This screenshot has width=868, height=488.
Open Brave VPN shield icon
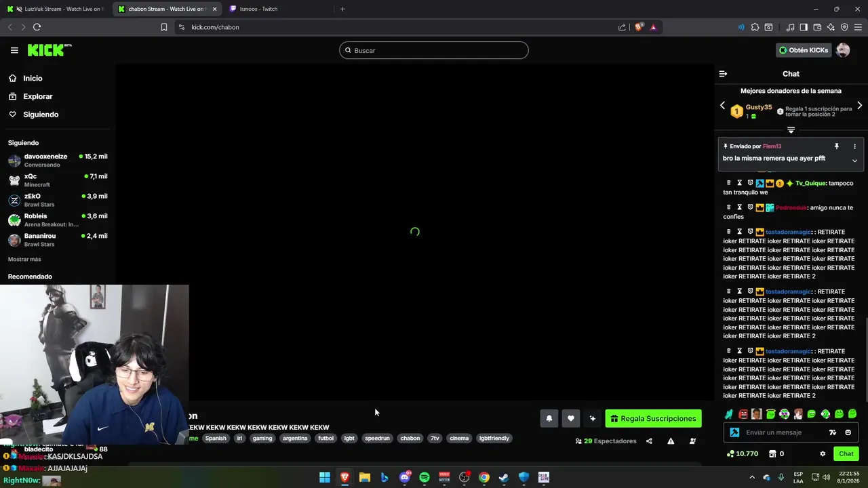(844, 27)
